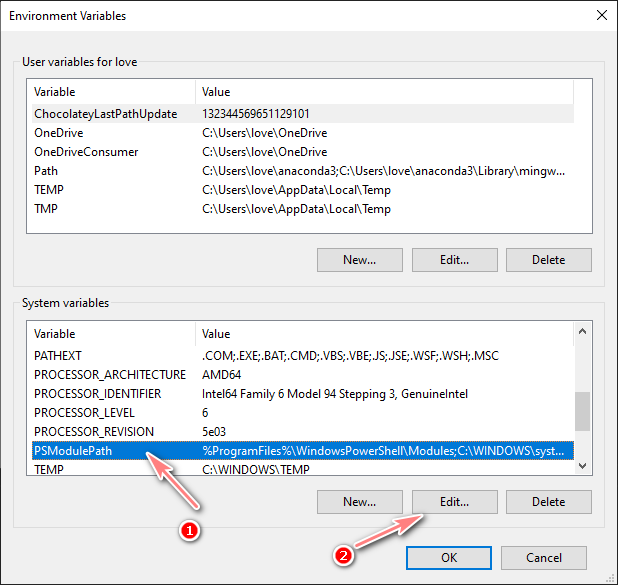Select the PROCESSOR_ARCHITECTURE system variable
This screenshot has width=618, height=585.
110,374
